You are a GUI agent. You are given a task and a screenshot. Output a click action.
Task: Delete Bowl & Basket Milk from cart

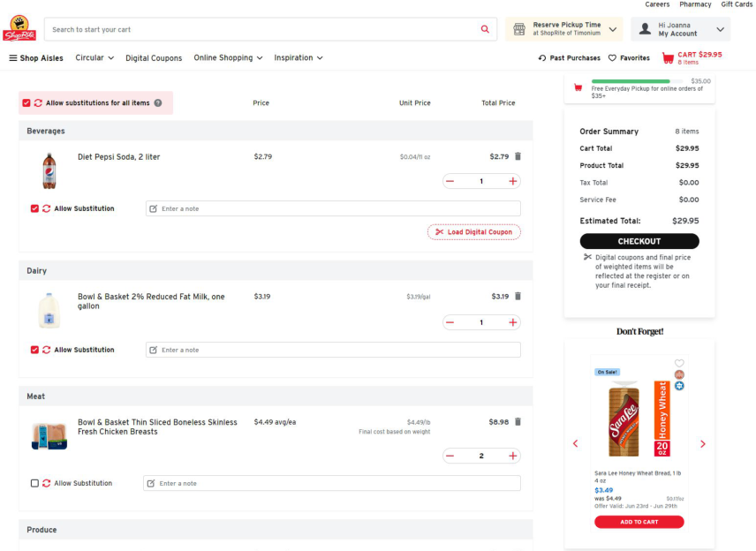tap(518, 296)
